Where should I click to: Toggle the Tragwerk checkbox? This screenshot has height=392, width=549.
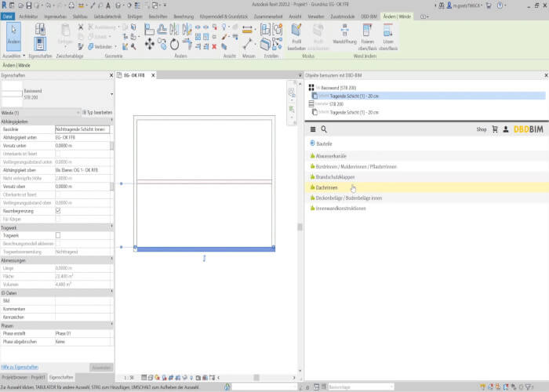click(58, 235)
